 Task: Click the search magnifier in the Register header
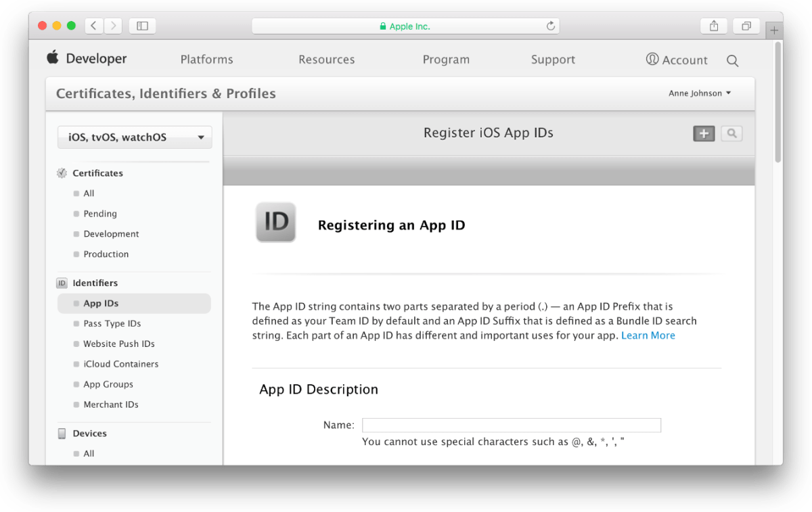click(731, 133)
